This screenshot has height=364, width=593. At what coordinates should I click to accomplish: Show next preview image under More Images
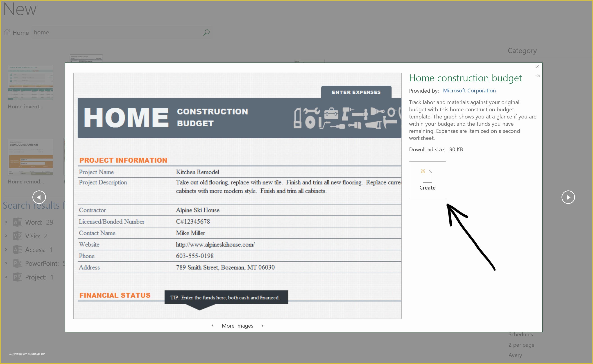(263, 326)
